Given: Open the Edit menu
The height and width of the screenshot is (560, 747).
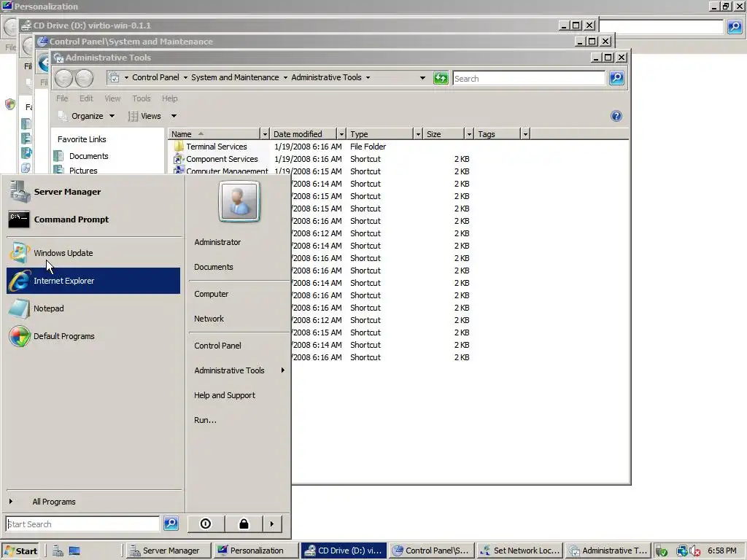Looking at the screenshot, I should (x=86, y=98).
